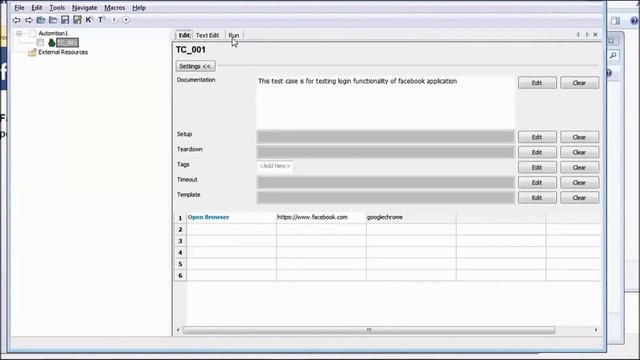Click the googlechrome cell
Image resolution: width=640 pixels, height=360 pixels.
pos(411,218)
